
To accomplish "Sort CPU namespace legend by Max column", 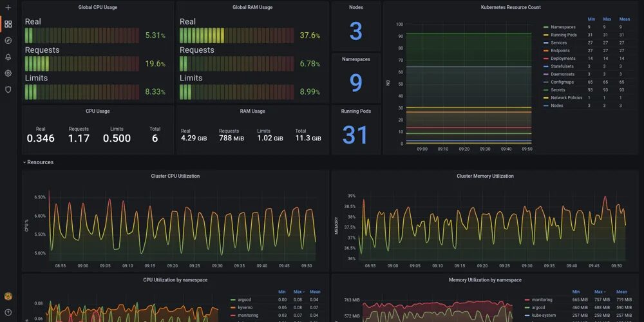I will [x=298, y=292].
